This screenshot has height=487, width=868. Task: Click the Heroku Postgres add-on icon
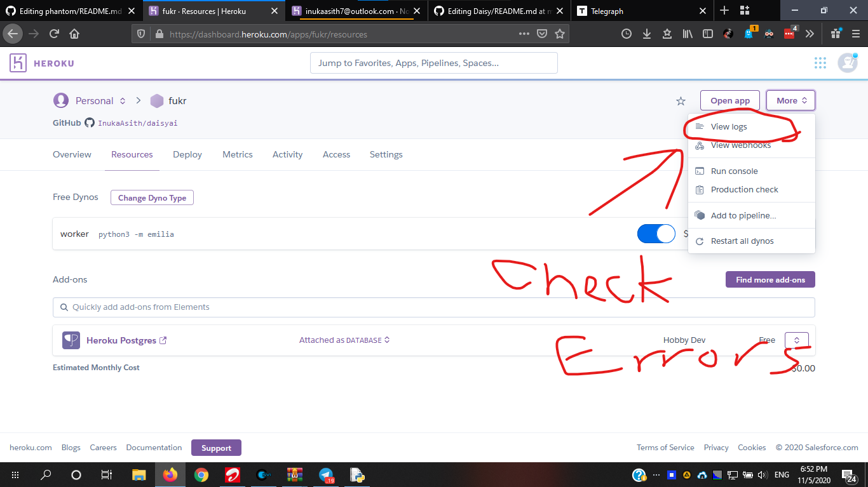tap(71, 340)
